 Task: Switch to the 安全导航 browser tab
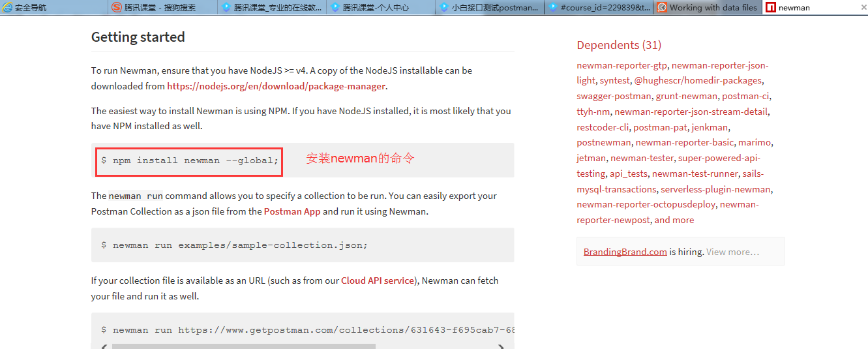tap(53, 7)
